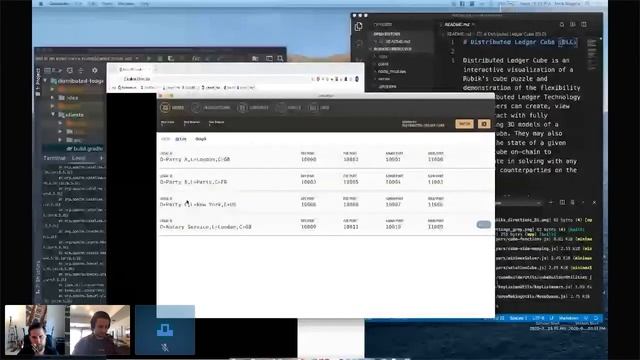Open the Cordapps section in node explorer
Viewport: 640px width, 360px height.
253,108
